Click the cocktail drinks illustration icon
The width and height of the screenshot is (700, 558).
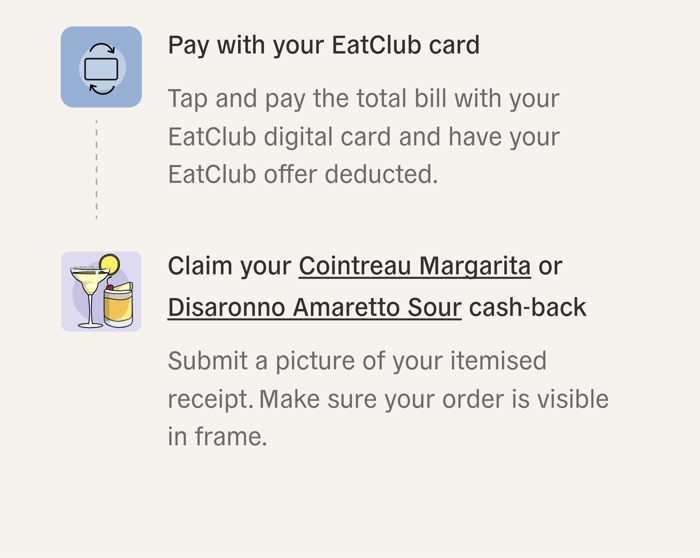pos(101,291)
